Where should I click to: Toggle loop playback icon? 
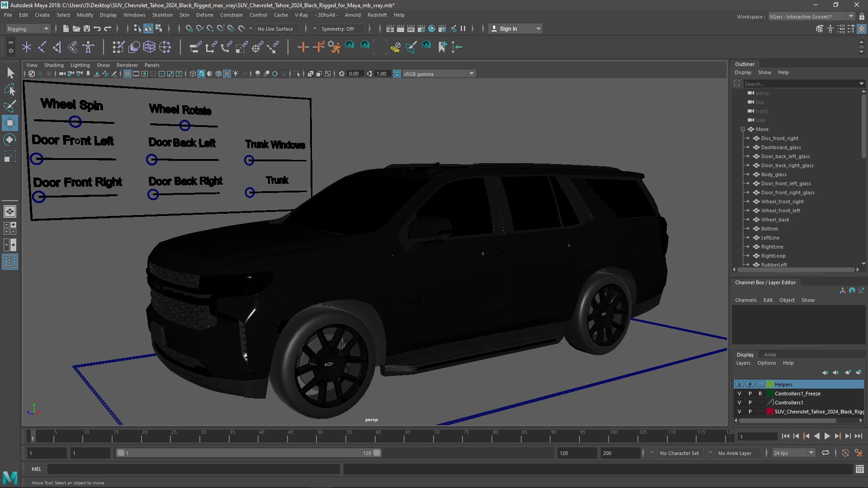[x=826, y=453]
